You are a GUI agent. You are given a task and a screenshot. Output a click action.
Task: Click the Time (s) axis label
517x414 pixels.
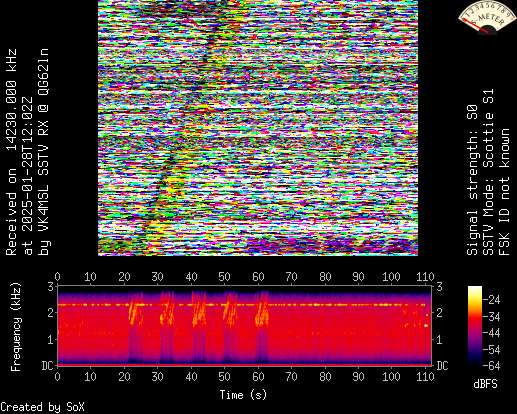tap(243, 395)
